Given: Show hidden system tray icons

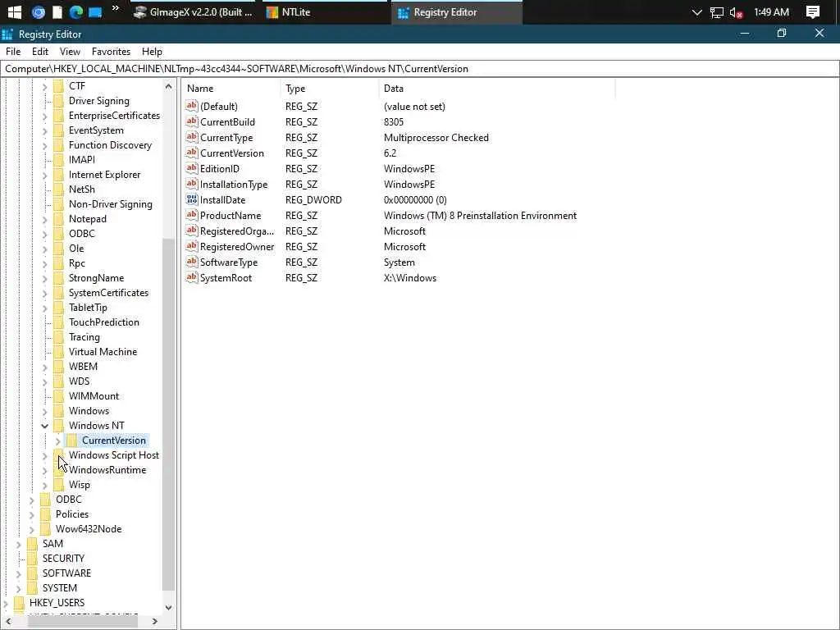Looking at the screenshot, I should [696, 12].
